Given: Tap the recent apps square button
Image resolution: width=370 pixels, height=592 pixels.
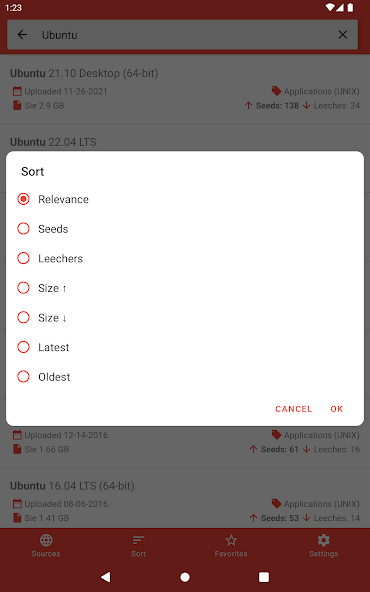Looking at the screenshot, I should [x=264, y=577].
